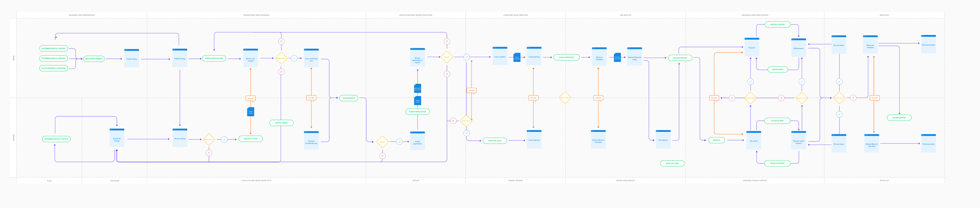Select the Review listing screen card
980x208 pixels.
click(x=180, y=137)
